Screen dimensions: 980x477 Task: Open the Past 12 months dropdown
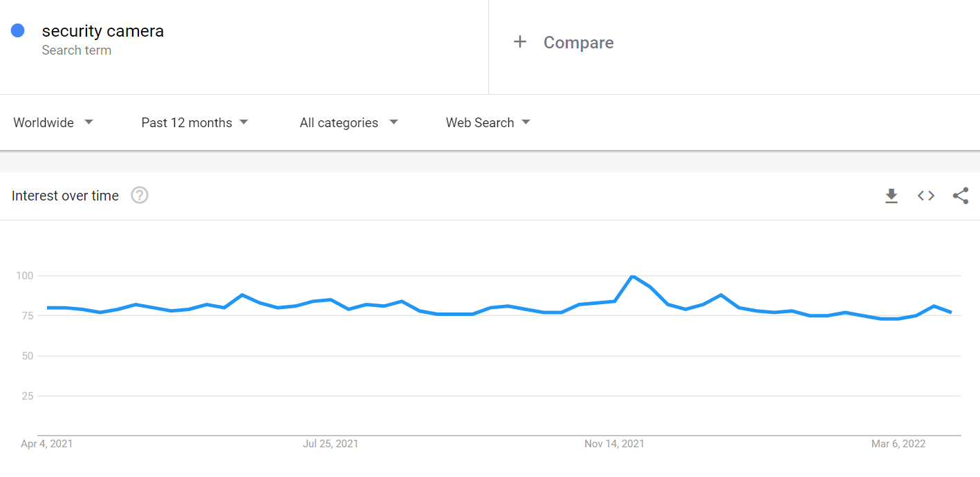click(x=194, y=122)
